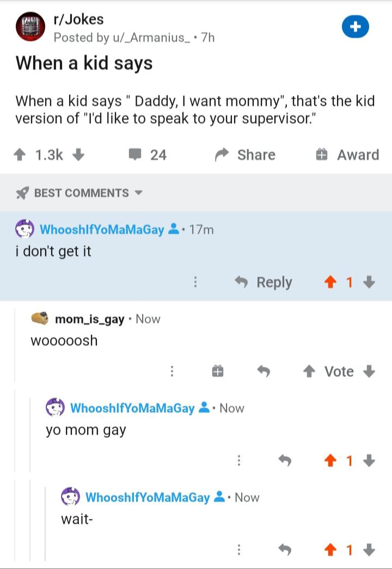392x569 pixels.
Task: Open mom_is_gay user profile
Action: pos(89,319)
